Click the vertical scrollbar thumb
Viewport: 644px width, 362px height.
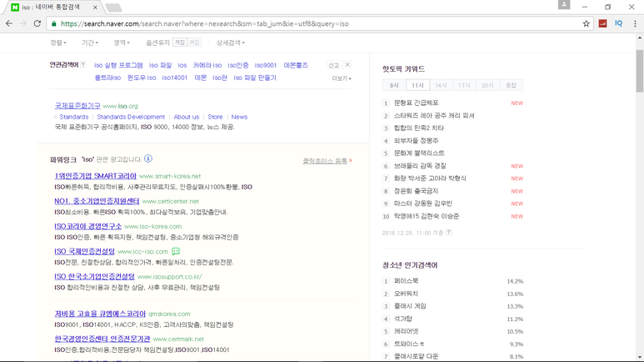640,71
